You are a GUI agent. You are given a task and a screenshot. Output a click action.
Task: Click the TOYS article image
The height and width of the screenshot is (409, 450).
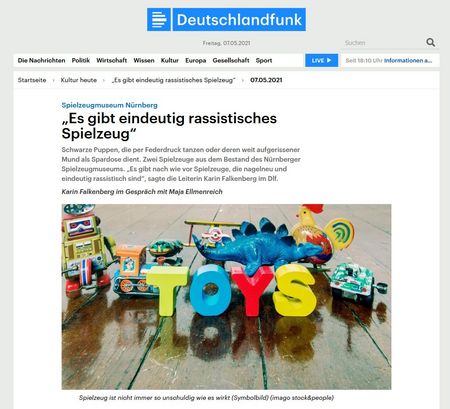point(226,297)
